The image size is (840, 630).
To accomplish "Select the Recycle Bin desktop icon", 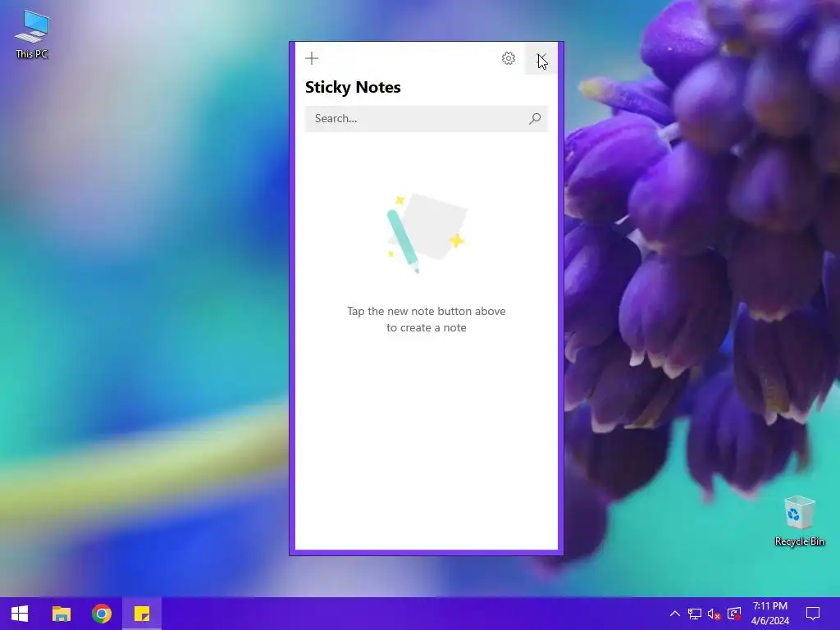I will point(799,521).
